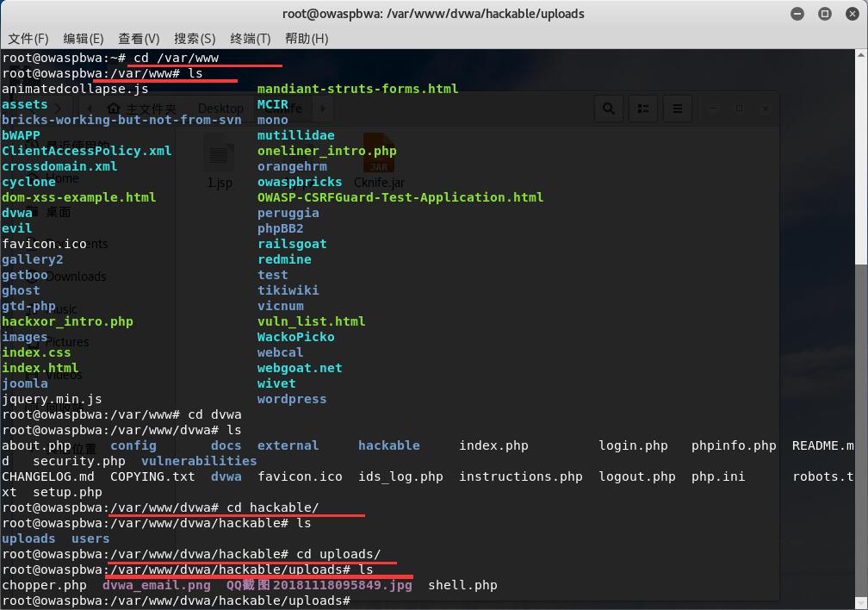This screenshot has height=610, width=868.
Task: Click search icon in file manager behind
Action: click(608, 109)
